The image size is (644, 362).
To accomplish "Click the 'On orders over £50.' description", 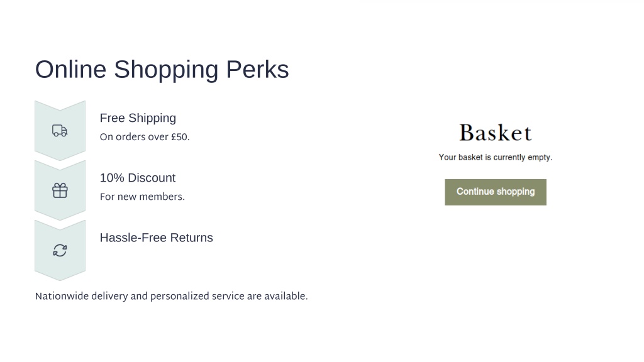I will pos(145,136).
